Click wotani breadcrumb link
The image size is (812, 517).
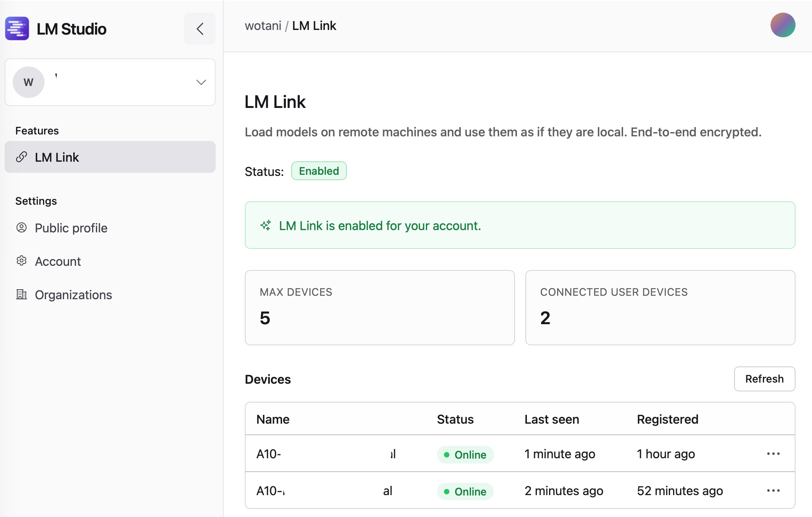(263, 26)
